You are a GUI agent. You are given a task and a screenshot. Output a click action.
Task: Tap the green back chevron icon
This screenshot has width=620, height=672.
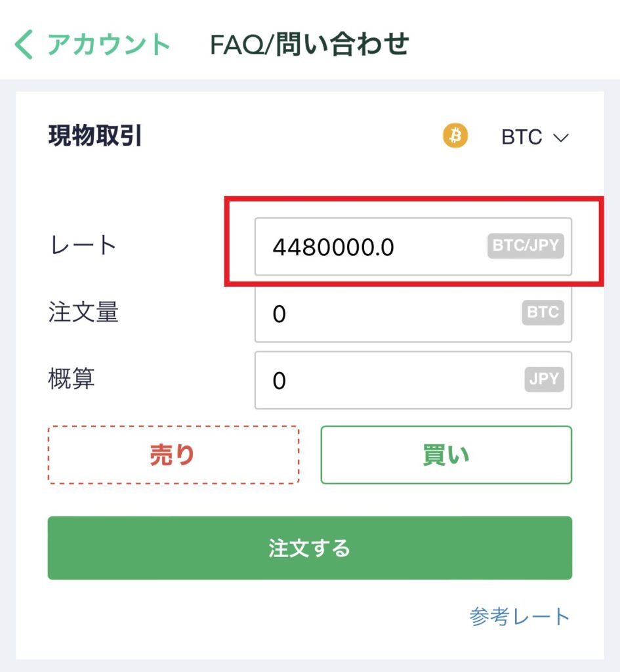coord(24,44)
